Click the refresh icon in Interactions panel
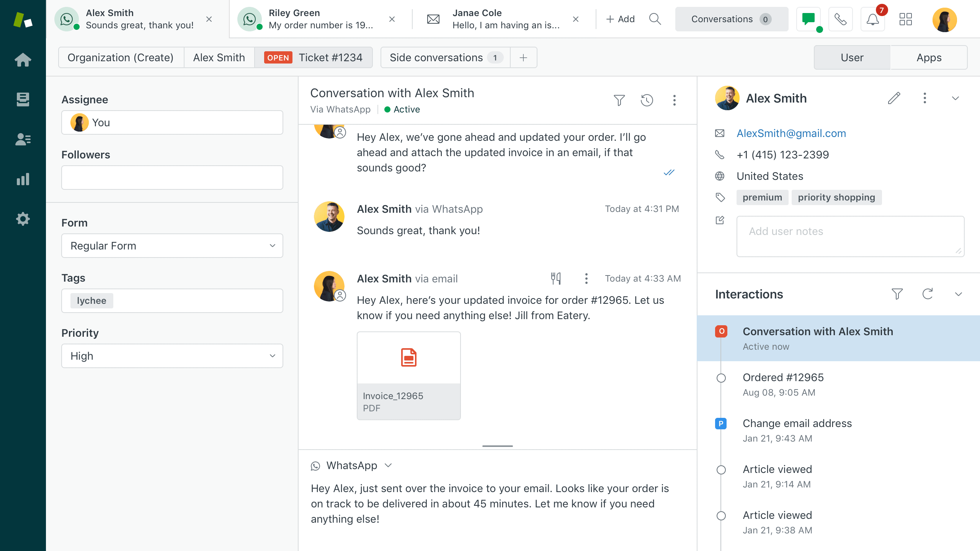This screenshot has width=980, height=551. pyautogui.click(x=928, y=294)
